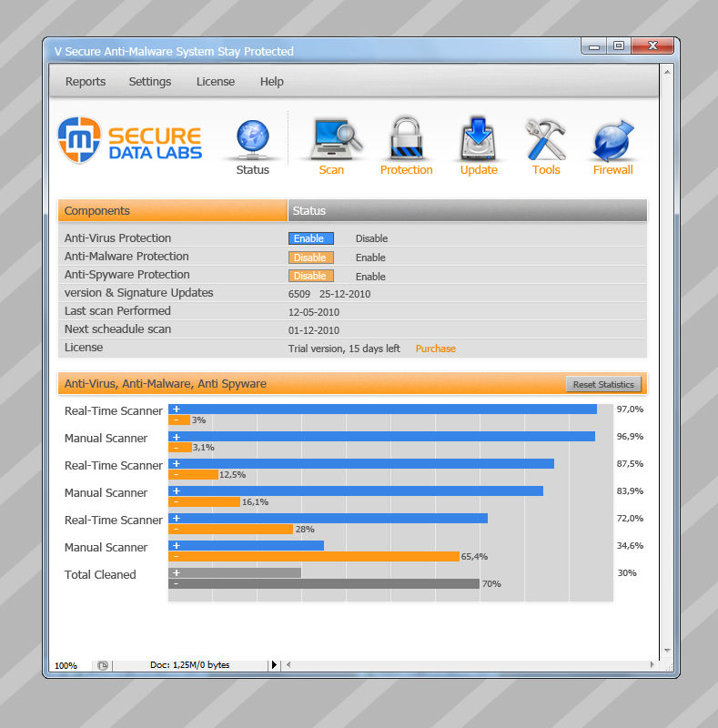Image resolution: width=718 pixels, height=728 pixels.
Task: Open the Settings menu
Action: coord(150,82)
